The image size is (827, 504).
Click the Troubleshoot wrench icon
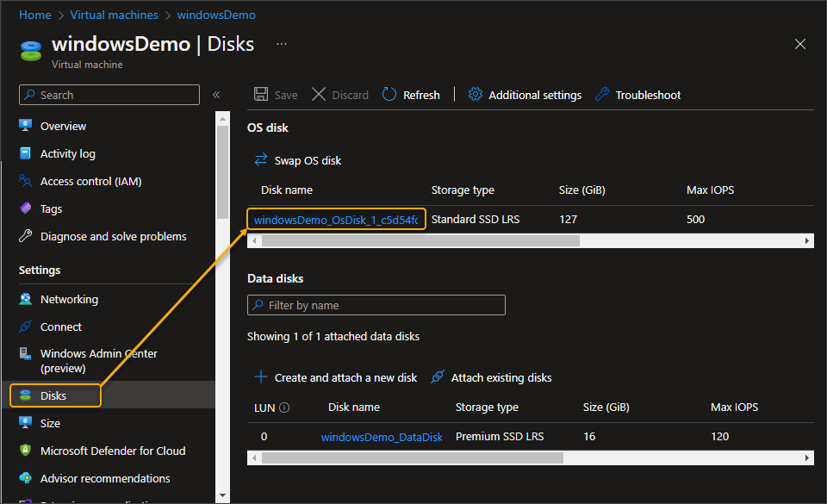[602, 95]
